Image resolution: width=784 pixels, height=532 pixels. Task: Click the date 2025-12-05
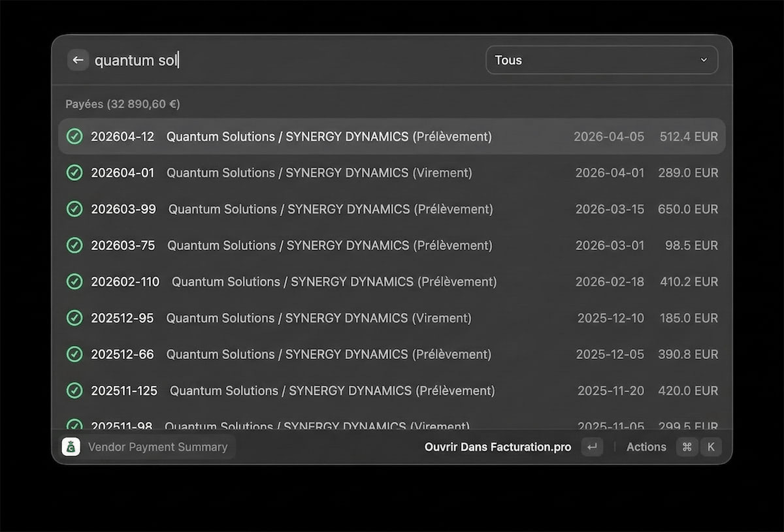tap(610, 354)
